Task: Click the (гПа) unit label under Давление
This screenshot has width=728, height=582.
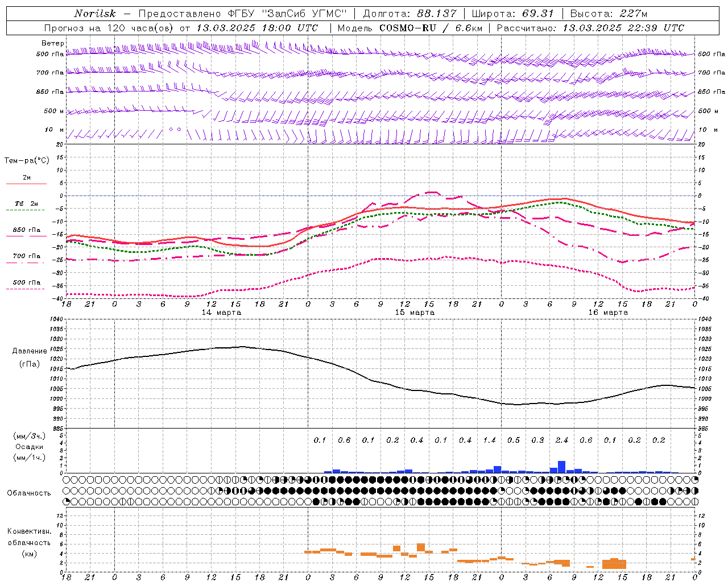Action: (30, 364)
